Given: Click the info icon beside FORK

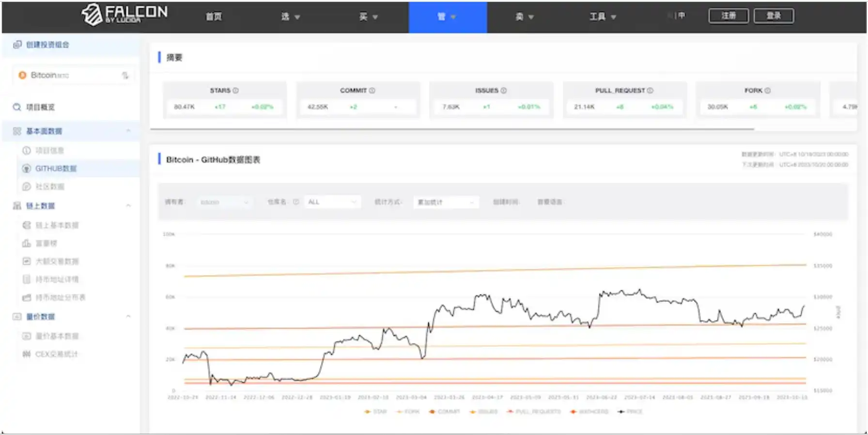Looking at the screenshot, I should coord(768,91).
